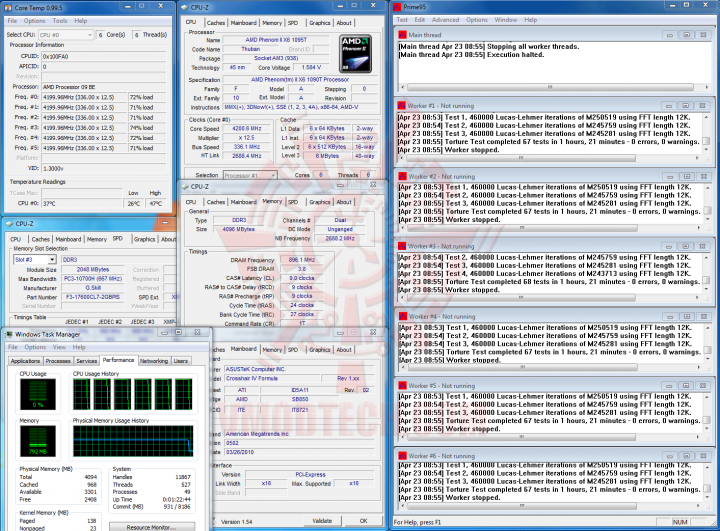Click the Core Temp title bar icon
720x531 pixels.
coord(8,7)
